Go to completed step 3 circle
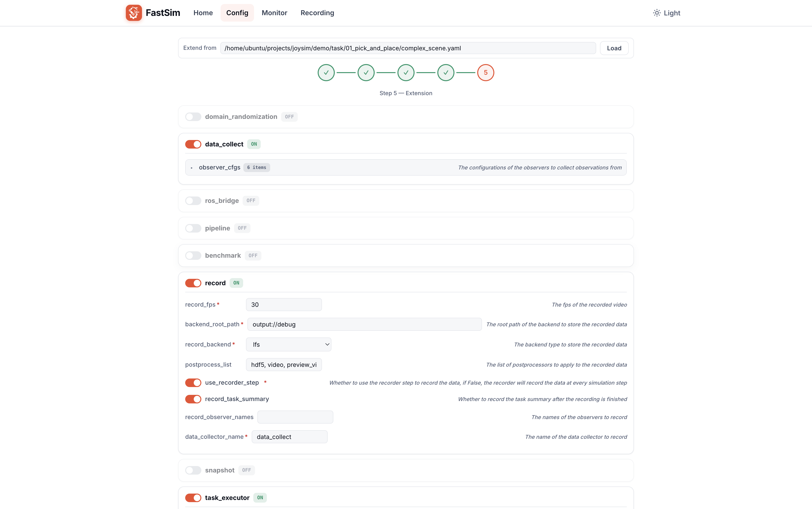The image size is (812, 509). click(x=406, y=72)
